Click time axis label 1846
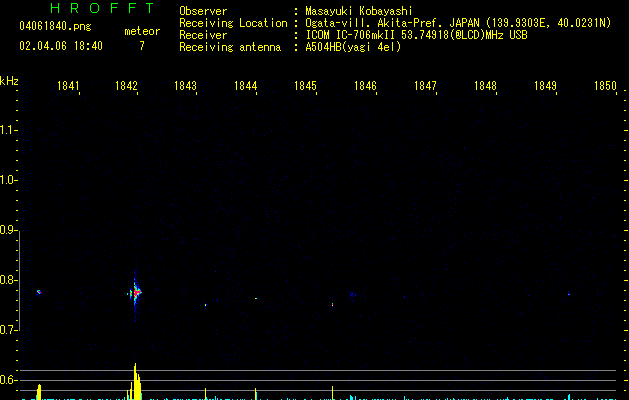This screenshot has width=629, height=400. click(365, 86)
